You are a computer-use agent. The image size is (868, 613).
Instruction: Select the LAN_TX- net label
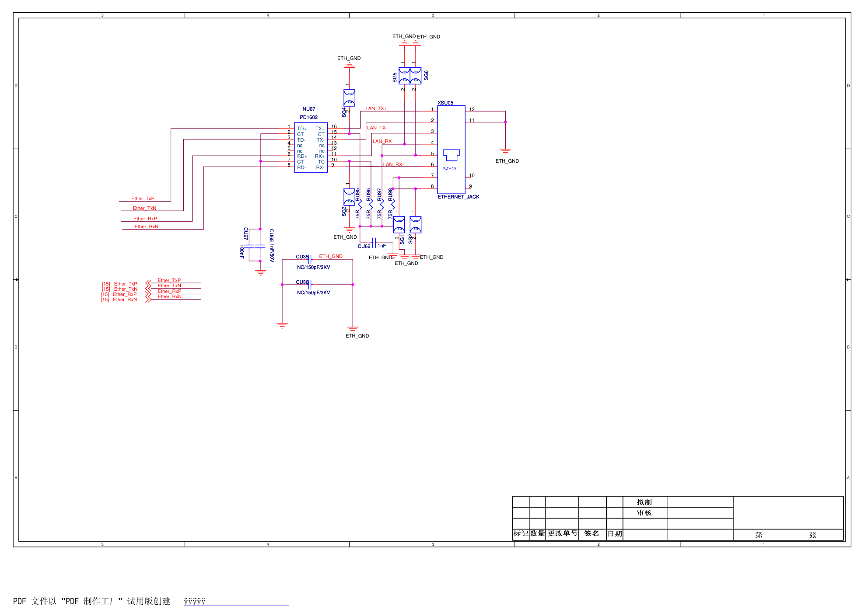377,128
